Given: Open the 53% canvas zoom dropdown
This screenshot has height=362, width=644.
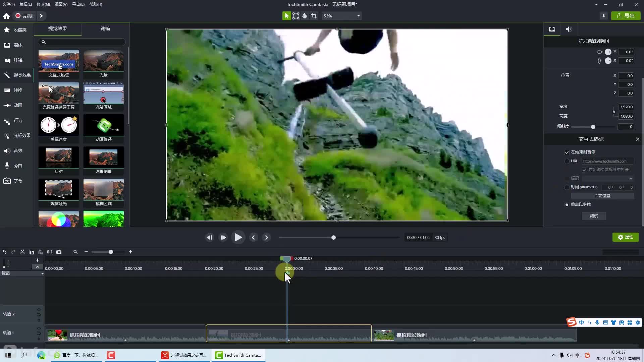Looking at the screenshot, I should point(341,16).
